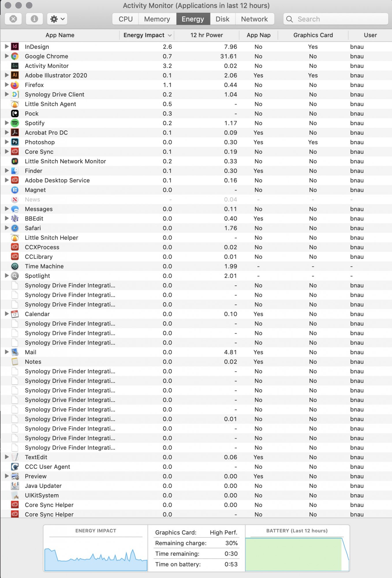The image size is (392, 578).
Task: Switch to the Disk tab
Action: click(223, 19)
